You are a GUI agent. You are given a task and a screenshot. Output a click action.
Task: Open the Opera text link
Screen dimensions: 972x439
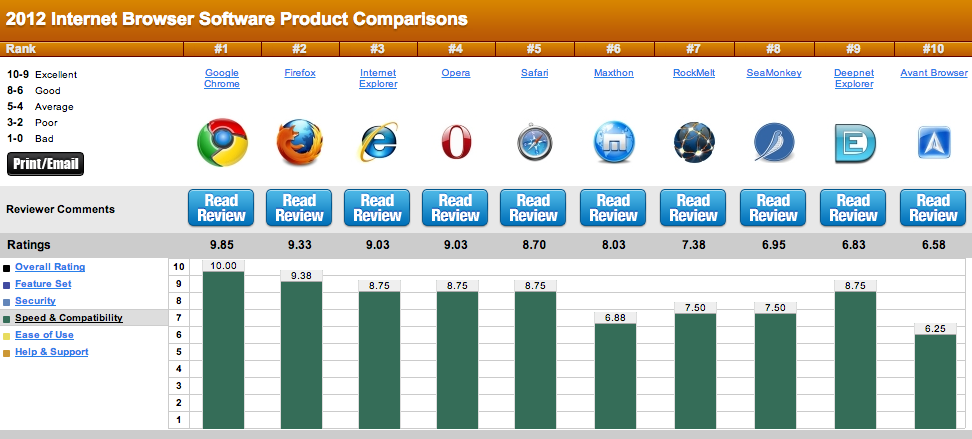click(x=456, y=73)
